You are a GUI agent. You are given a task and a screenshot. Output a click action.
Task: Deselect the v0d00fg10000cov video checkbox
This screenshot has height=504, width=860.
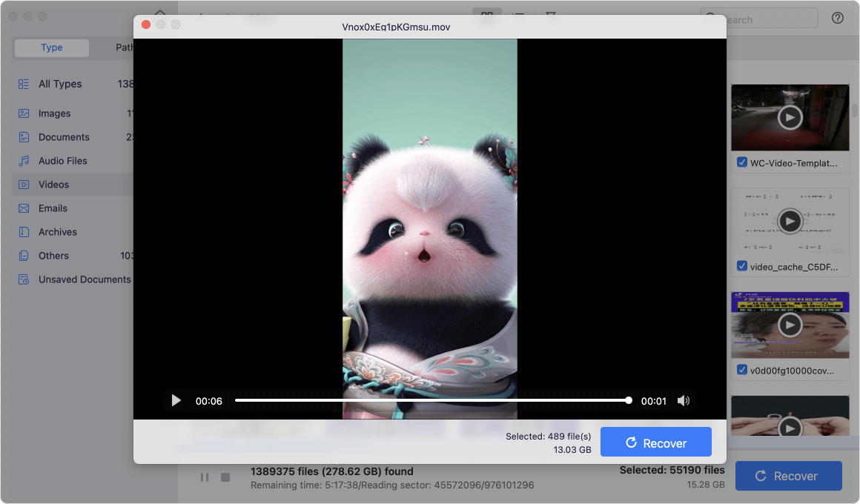click(742, 370)
